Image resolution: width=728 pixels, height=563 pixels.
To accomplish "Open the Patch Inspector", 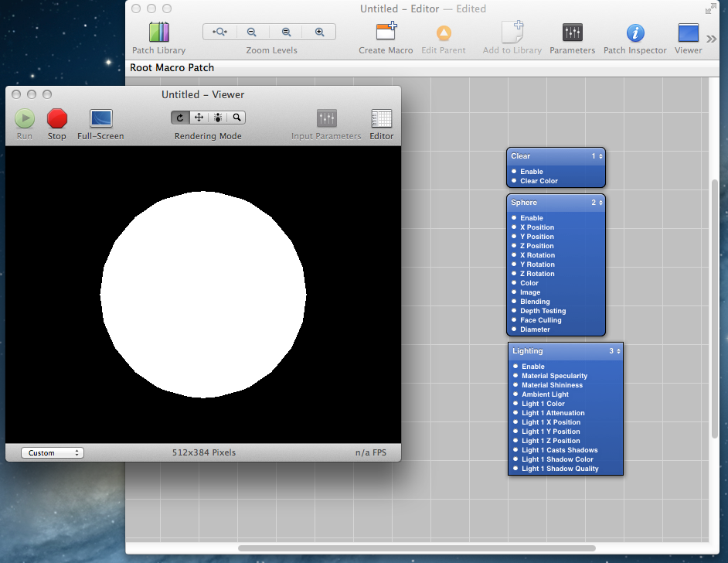I will [x=634, y=32].
